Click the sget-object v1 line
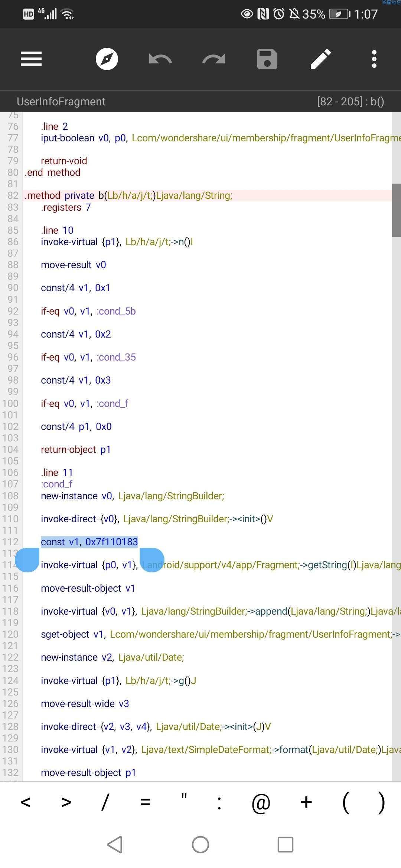401x868 pixels. (x=221, y=634)
